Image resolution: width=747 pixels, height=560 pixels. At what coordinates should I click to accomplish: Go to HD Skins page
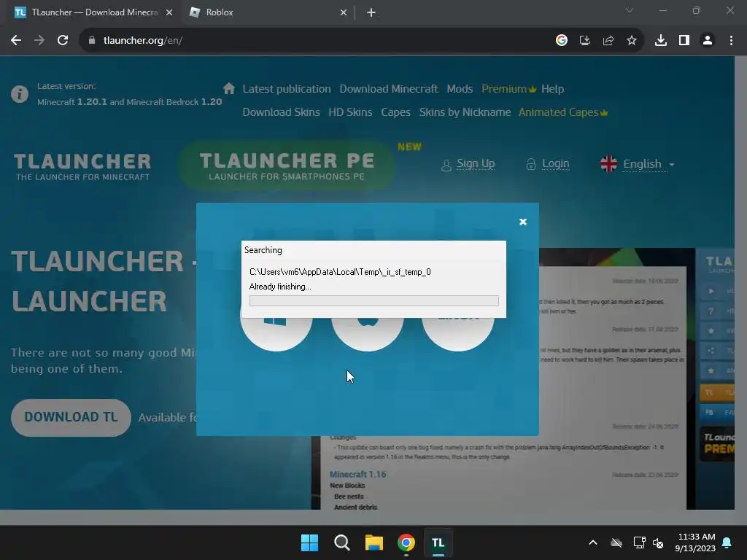coord(350,112)
